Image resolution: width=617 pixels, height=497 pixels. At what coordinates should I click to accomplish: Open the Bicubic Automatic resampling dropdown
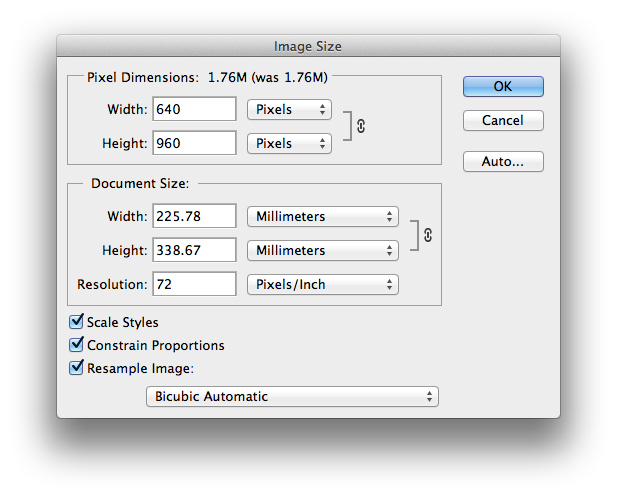point(295,396)
